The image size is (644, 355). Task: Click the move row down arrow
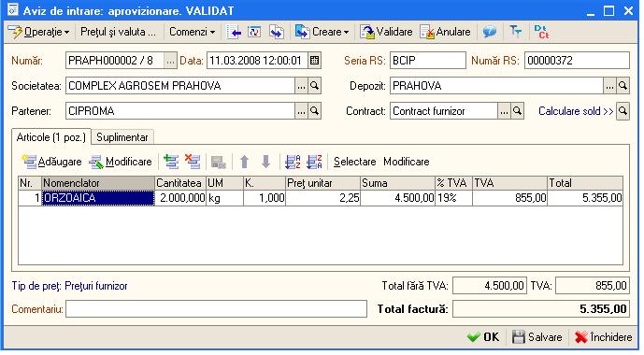tap(265, 162)
